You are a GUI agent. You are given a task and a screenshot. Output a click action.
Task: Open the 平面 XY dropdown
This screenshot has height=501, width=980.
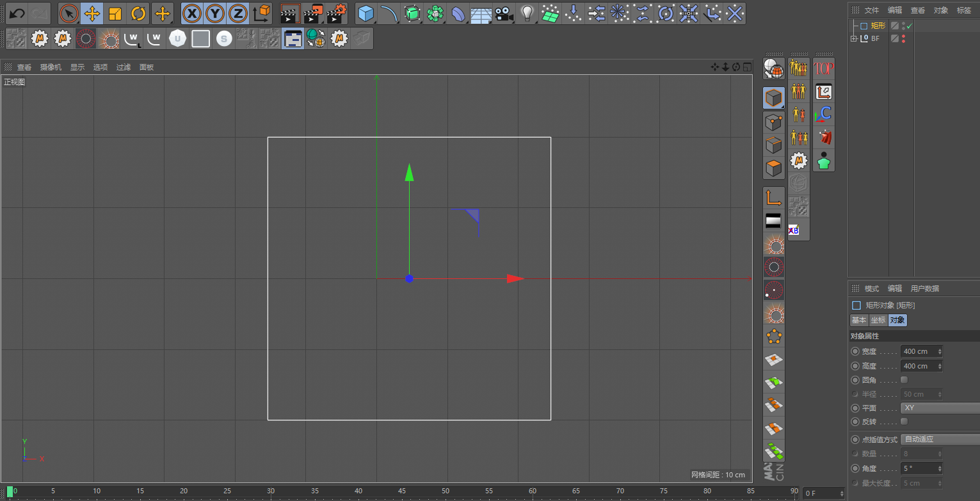[940, 408]
